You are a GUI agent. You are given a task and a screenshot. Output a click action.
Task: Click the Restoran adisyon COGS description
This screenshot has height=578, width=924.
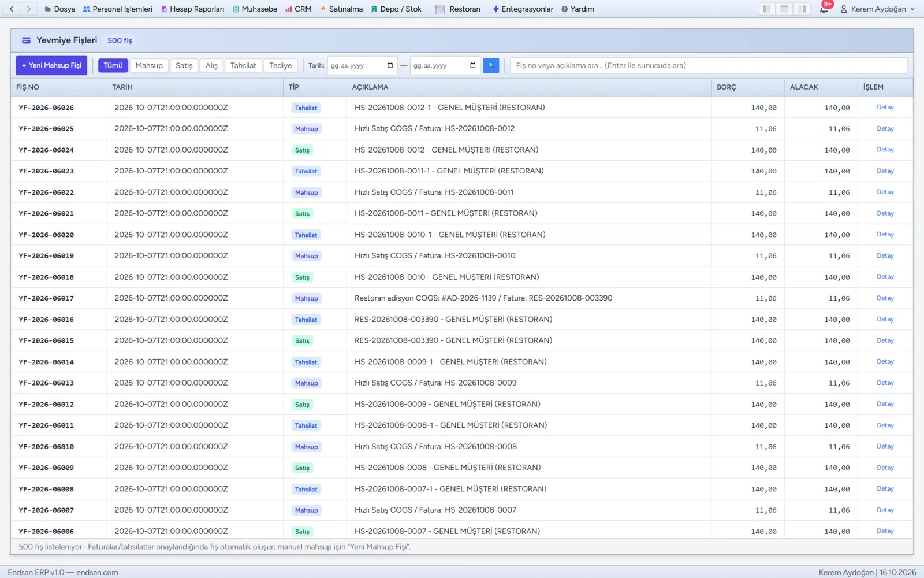click(x=483, y=298)
